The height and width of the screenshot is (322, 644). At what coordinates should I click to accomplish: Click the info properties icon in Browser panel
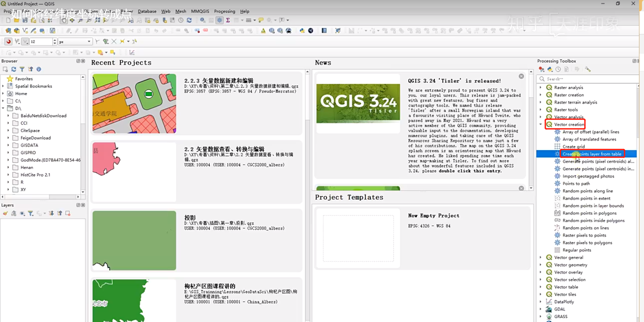click(x=39, y=69)
